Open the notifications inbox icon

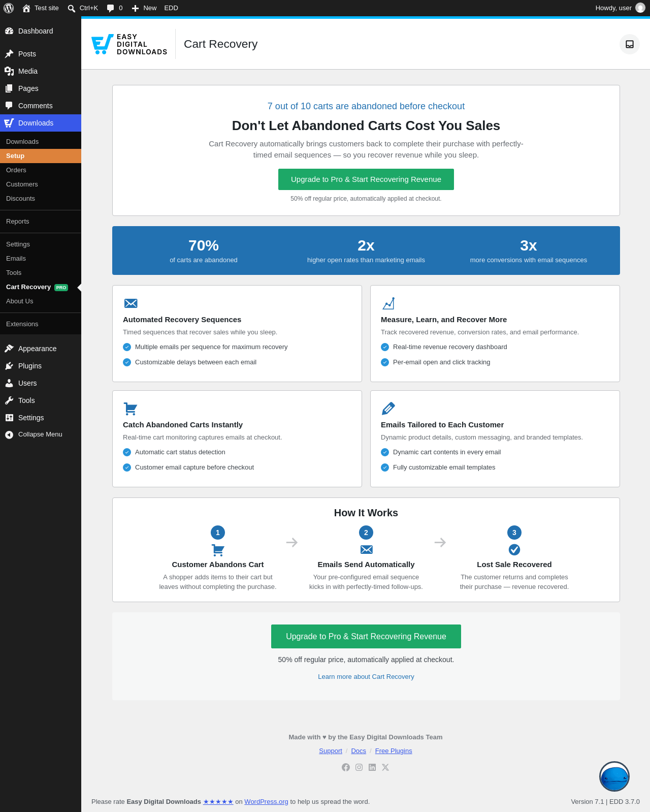[630, 44]
